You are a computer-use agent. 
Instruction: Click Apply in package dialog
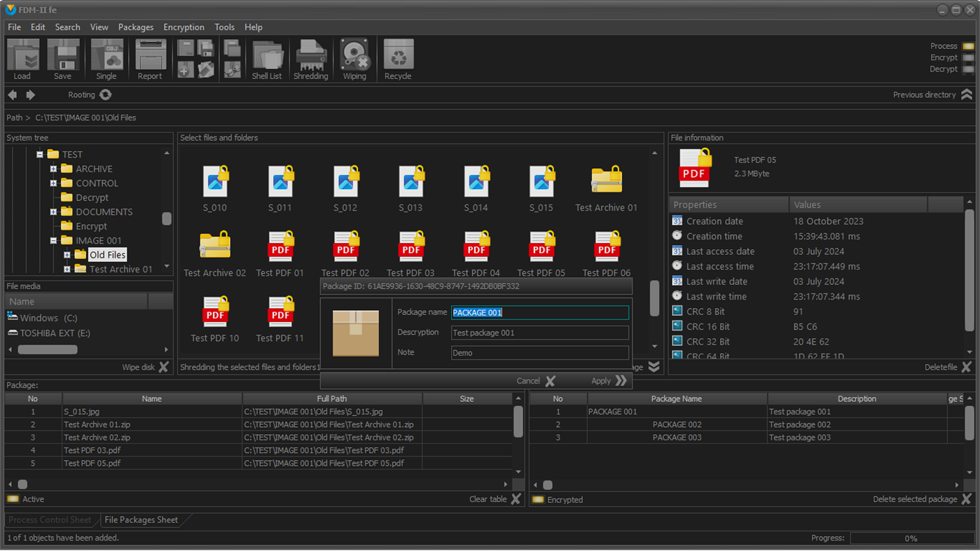(x=609, y=381)
